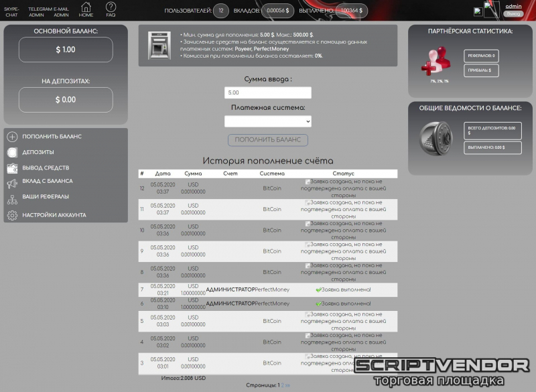This screenshot has width=536, height=392.
Task: Click the gear icon for Настройки аккаунта
Action: click(12, 215)
